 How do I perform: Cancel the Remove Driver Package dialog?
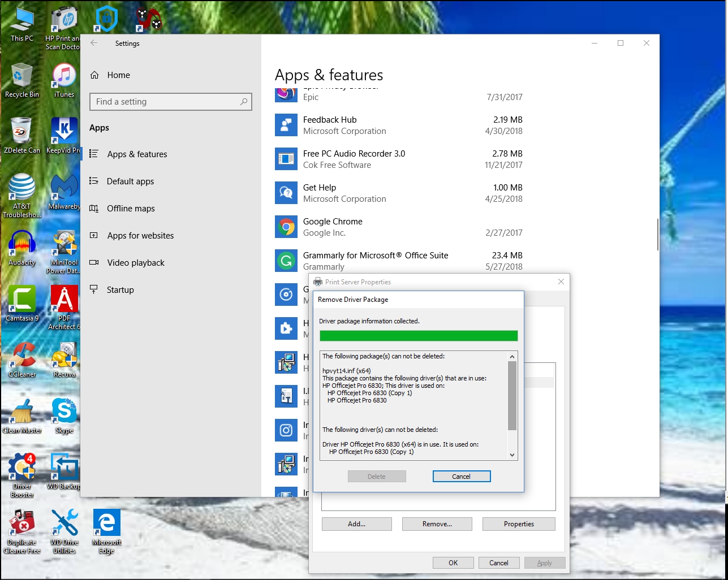pyautogui.click(x=461, y=477)
